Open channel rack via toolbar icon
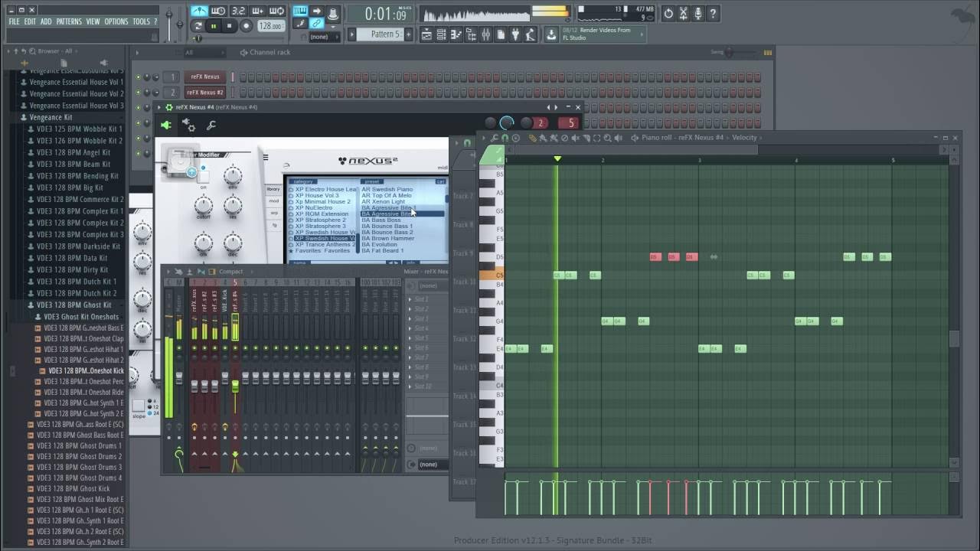 [442, 34]
